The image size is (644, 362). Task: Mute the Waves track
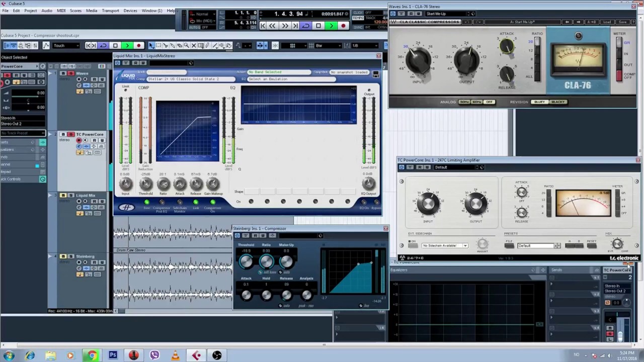coord(63,73)
